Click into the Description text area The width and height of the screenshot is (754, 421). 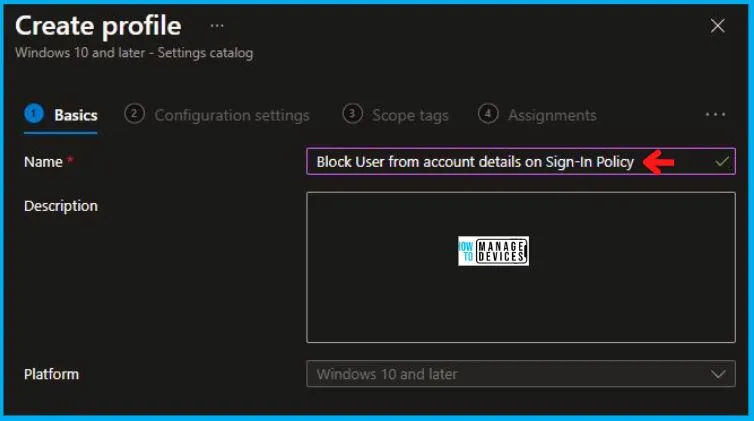[521, 267]
